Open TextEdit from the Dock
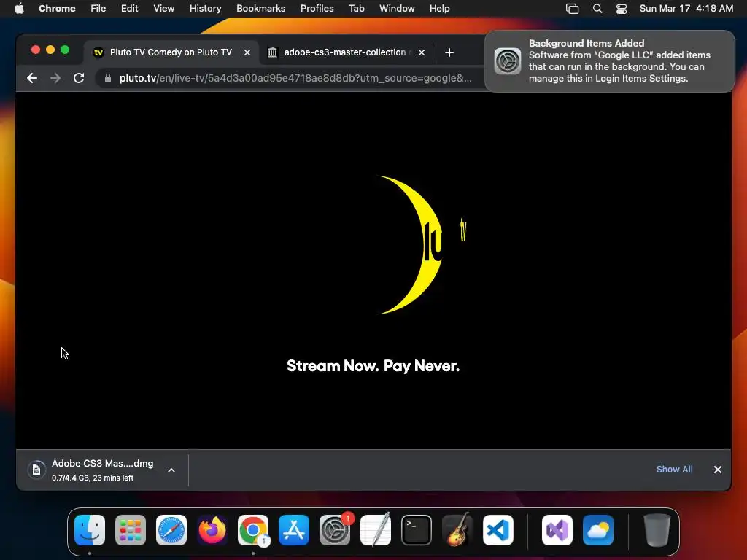This screenshot has width=747, height=560. tap(376, 530)
